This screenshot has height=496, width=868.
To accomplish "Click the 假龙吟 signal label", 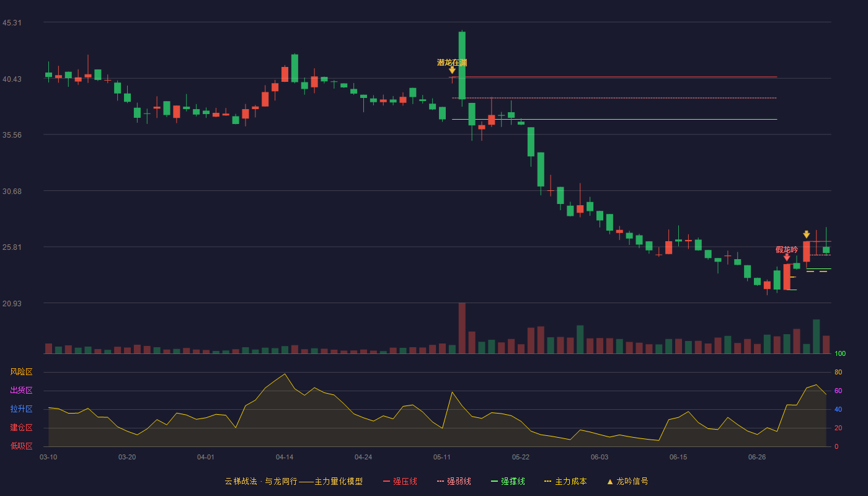I will (x=787, y=249).
